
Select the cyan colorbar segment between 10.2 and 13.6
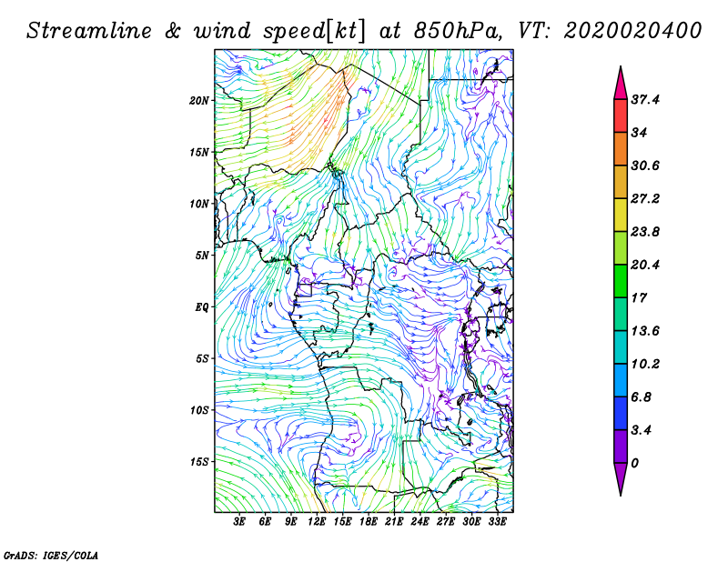(x=621, y=347)
